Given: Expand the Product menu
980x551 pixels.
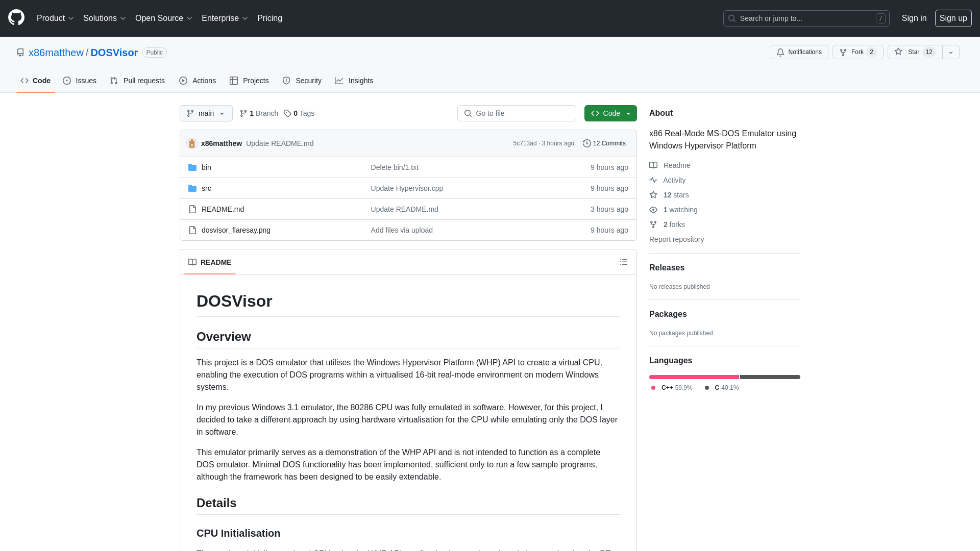Looking at the screenshot, I should [x=55, y=18].
